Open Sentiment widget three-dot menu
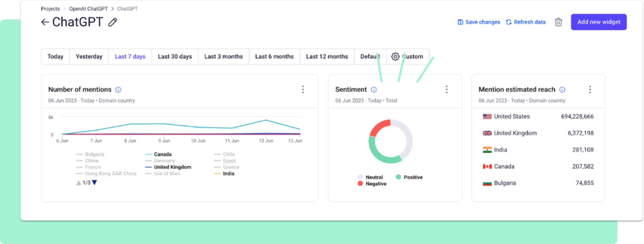This screenshot has height=244, width=644. [447, 90]
